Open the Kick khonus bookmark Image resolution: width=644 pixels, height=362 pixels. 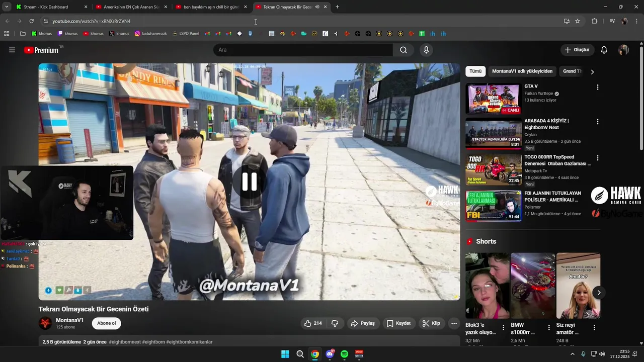point(42,34)
